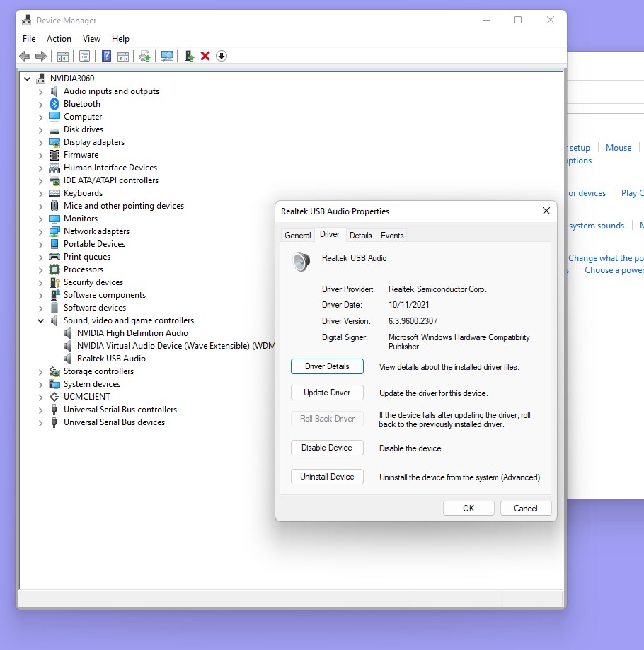Click the Security devices key icon

54,282
